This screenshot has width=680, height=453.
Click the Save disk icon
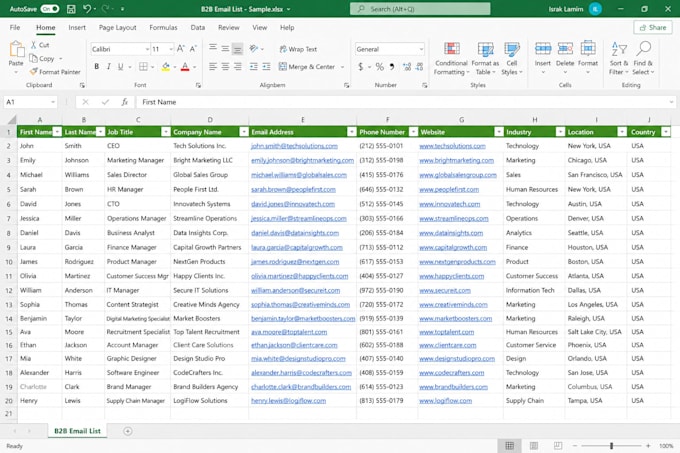(71, 9)
